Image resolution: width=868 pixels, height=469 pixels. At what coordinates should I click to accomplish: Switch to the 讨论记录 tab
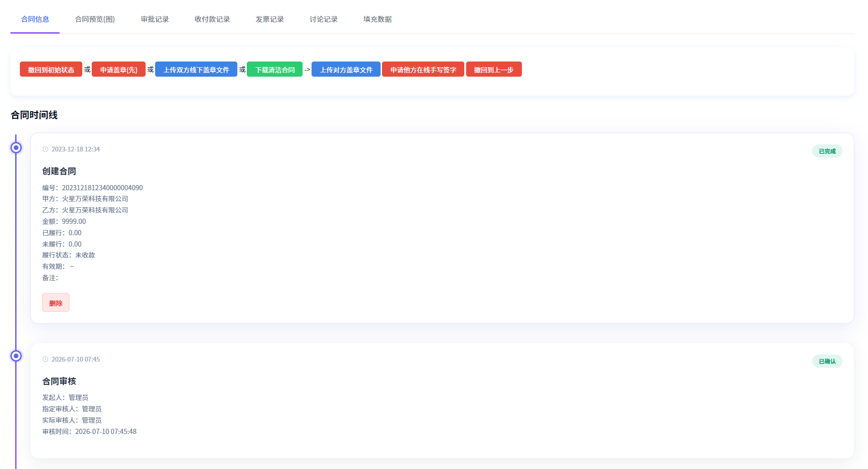(x=323, y=19)
